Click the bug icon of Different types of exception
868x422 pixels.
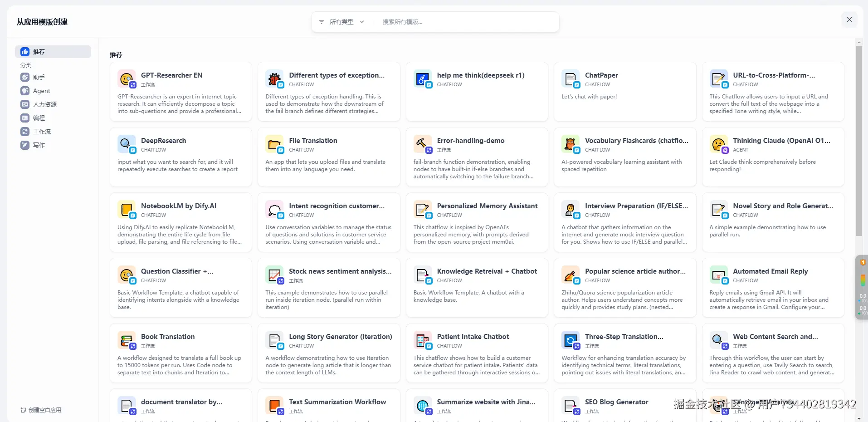[x=274, y=79]
